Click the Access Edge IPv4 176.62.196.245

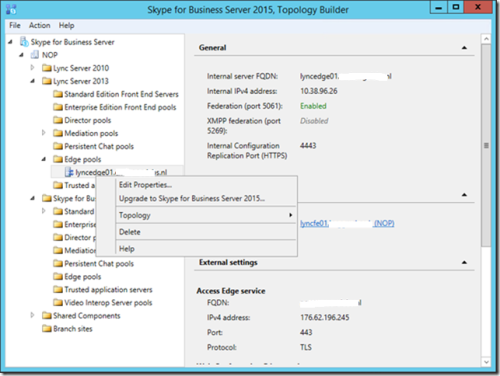click(x=325, y=317)
